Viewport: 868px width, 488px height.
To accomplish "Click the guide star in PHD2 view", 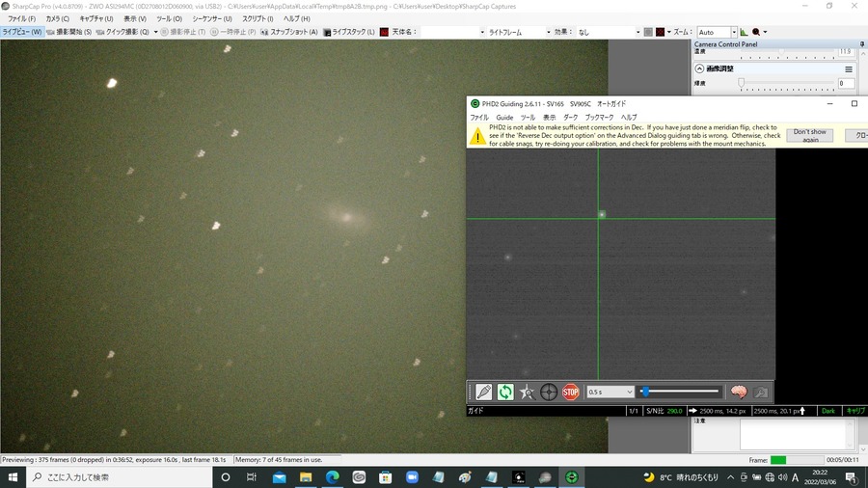I will [x=602, y=214].
